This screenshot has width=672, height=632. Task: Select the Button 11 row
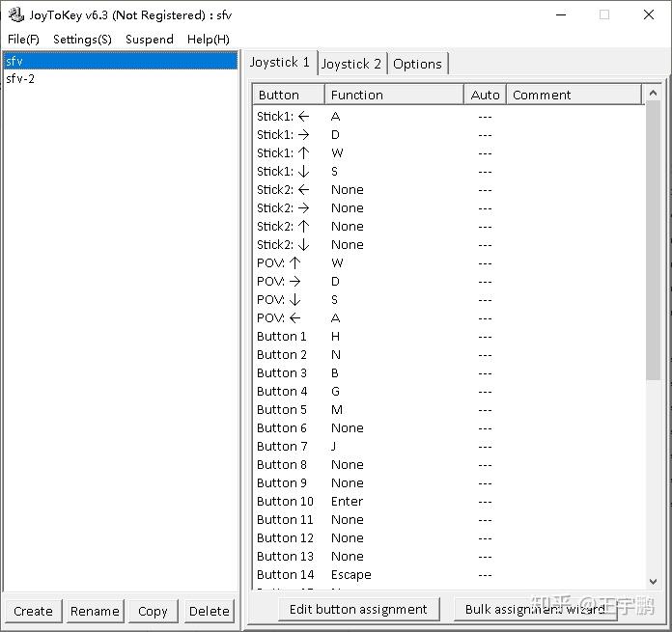tap(449, 520)
